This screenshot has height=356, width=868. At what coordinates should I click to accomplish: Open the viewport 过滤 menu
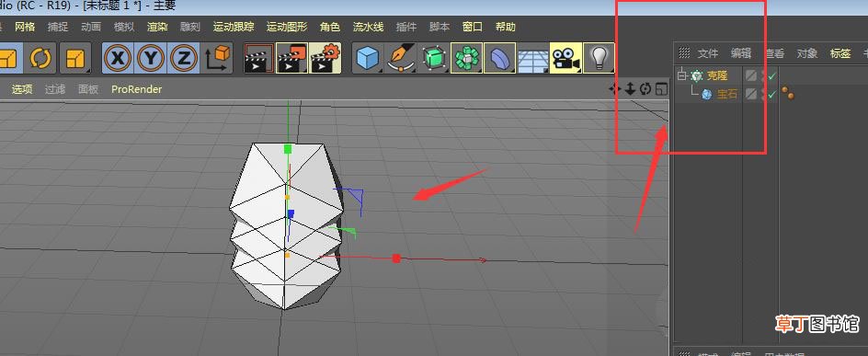click(55, 89)
